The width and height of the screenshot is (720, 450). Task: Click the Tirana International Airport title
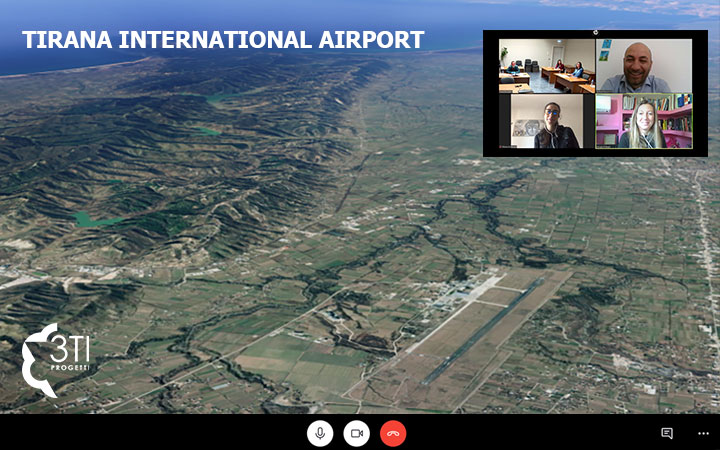point(223,40)
